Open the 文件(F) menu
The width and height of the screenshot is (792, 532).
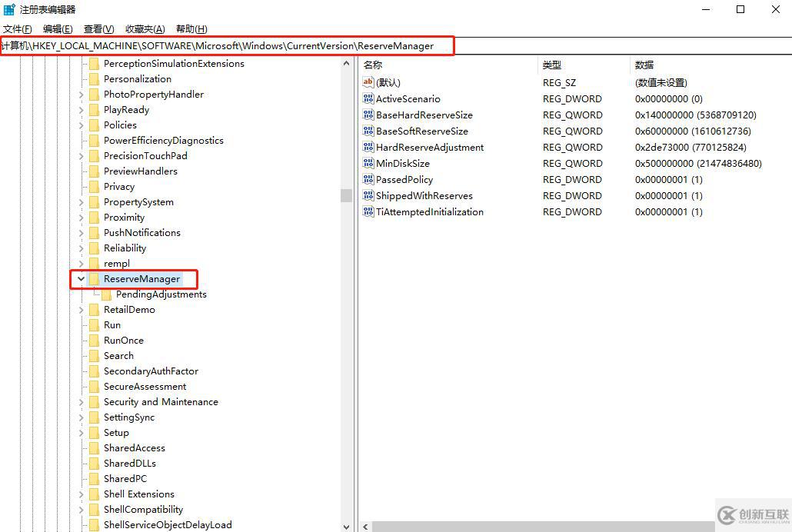18,29
